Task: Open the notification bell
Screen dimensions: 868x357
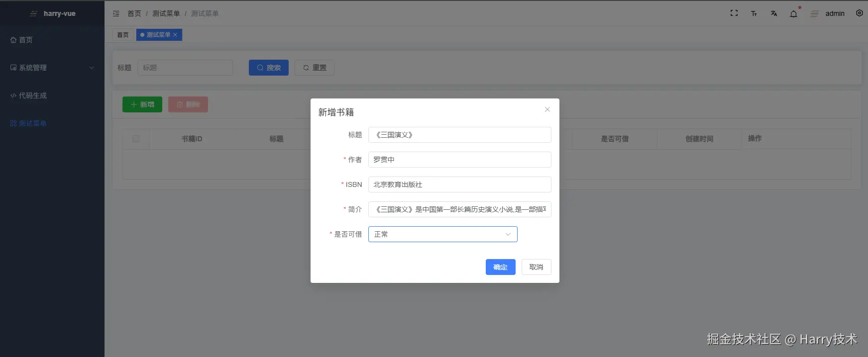Action: point(793,13)
